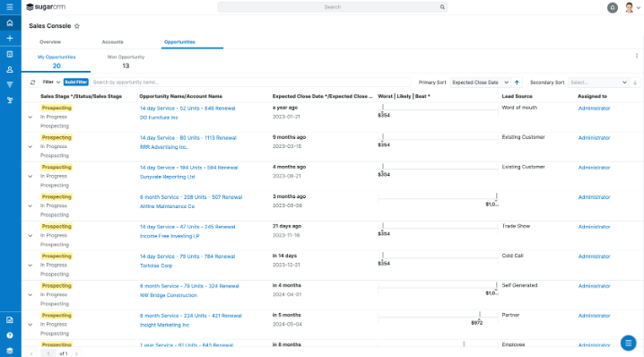Open 14 day Service - 52 Units opportunity
This screenshot has width=644, height=357.
click(187, 109)
